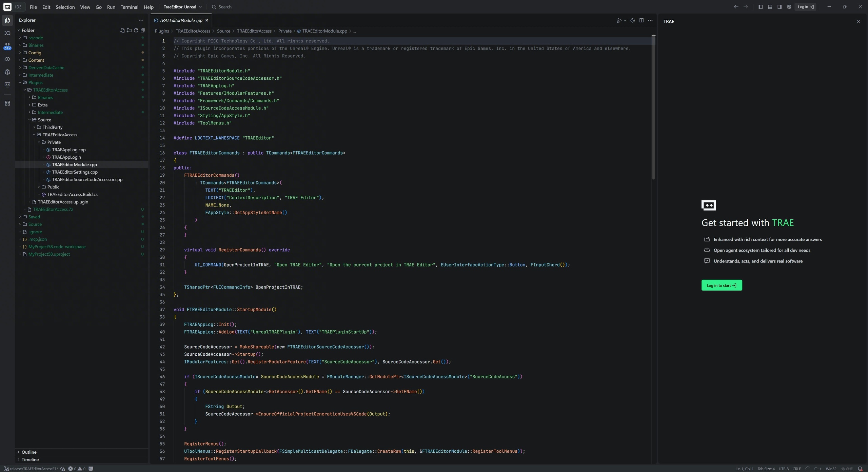Change language mode from C++
The width and height of the screenshot is (868, 472).
tap(817, 469)
